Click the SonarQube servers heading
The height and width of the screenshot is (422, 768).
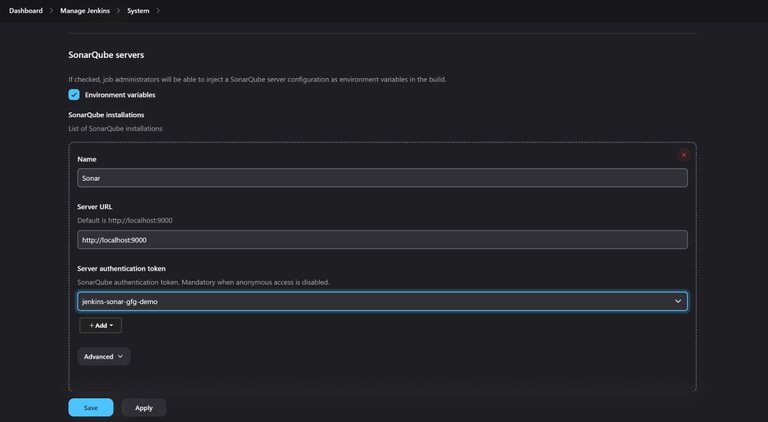[106, 55]
